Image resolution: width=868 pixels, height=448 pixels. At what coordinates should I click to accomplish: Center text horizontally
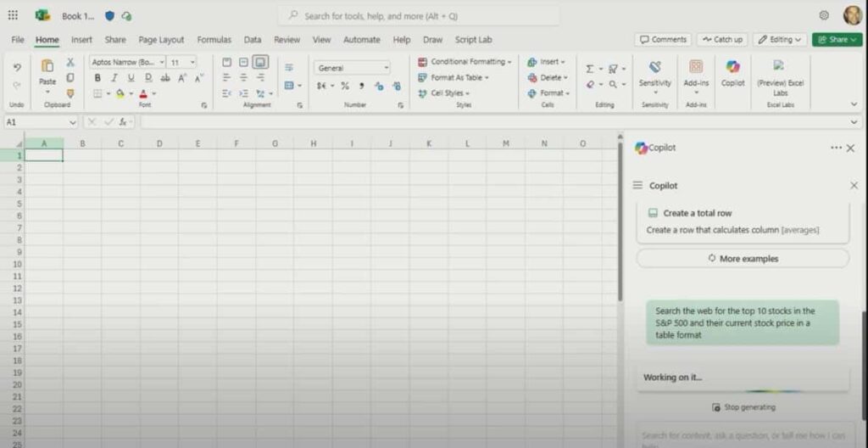coord(243,77)
